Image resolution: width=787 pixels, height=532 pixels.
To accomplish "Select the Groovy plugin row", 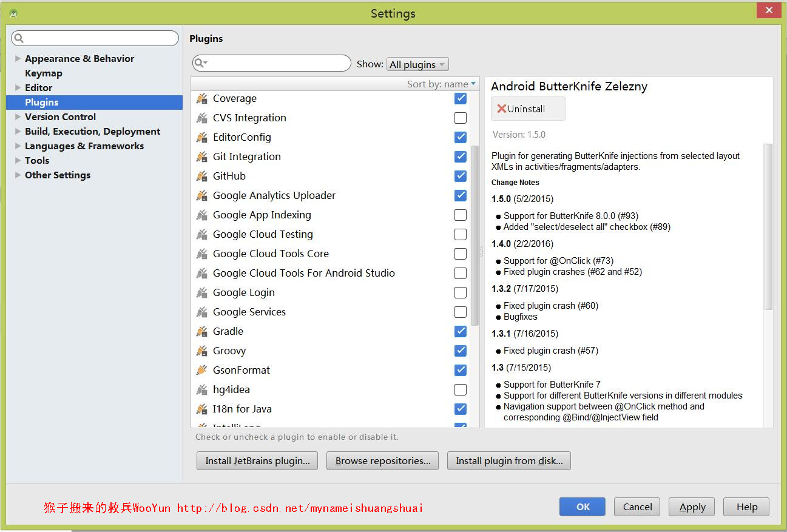I will [x=331, y=351].
